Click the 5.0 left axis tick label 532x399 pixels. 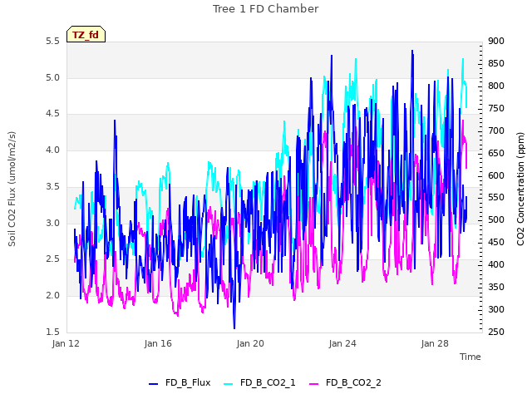[52, 77]
